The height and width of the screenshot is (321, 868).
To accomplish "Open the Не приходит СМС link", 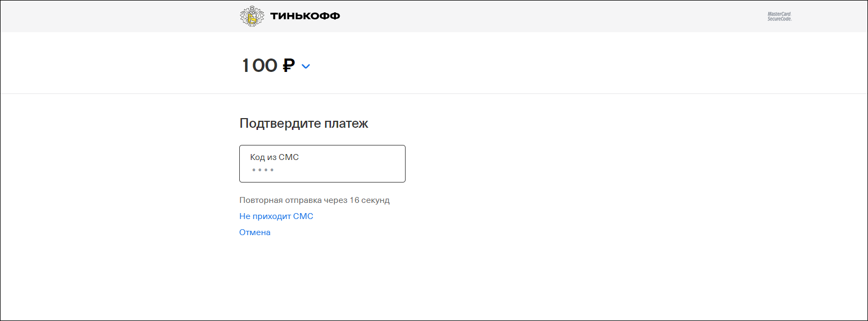I will [x=276, y=216].
